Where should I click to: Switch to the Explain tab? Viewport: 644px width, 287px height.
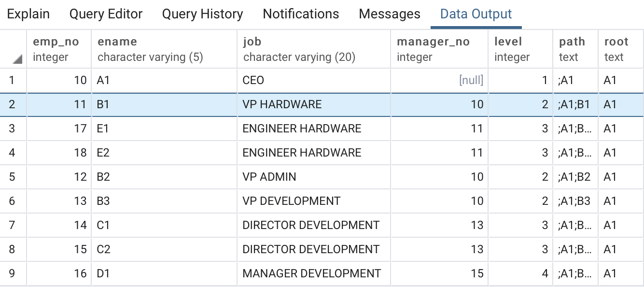pyautogui.click(x=28, y=14)
